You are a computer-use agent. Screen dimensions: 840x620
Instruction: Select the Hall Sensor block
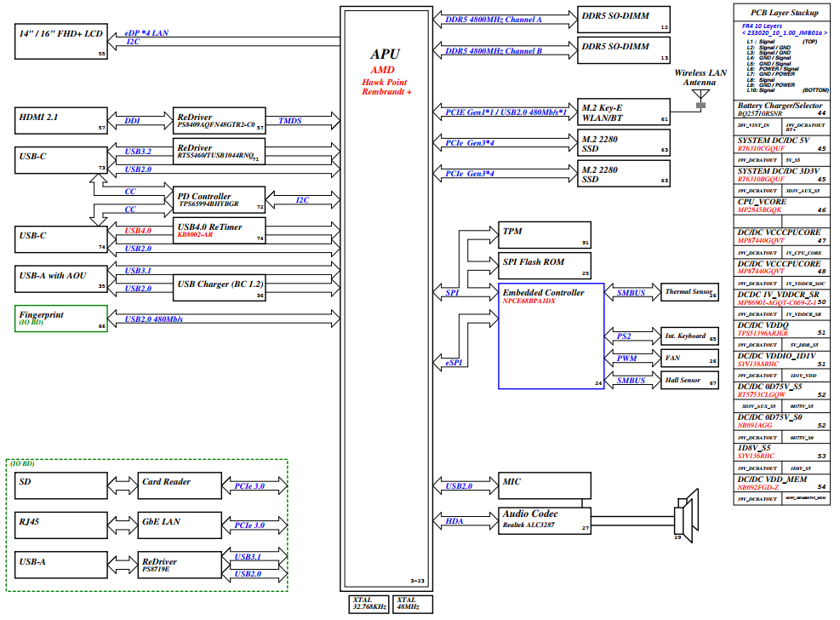point(689,380)
